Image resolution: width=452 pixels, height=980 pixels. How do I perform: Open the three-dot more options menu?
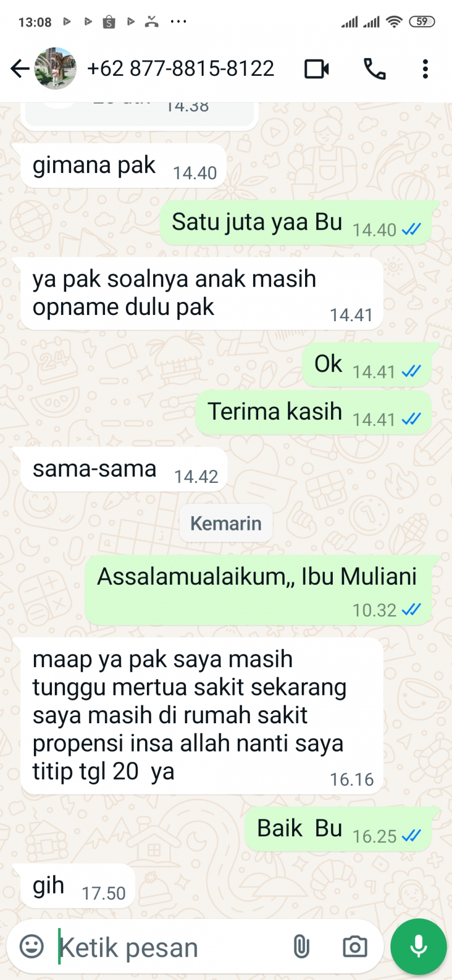click(x=425, y=69)
